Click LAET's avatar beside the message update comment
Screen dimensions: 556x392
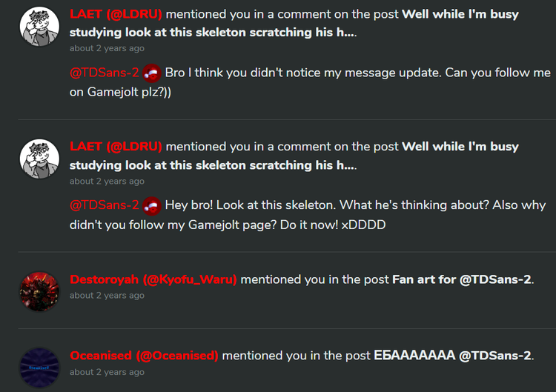39,26
